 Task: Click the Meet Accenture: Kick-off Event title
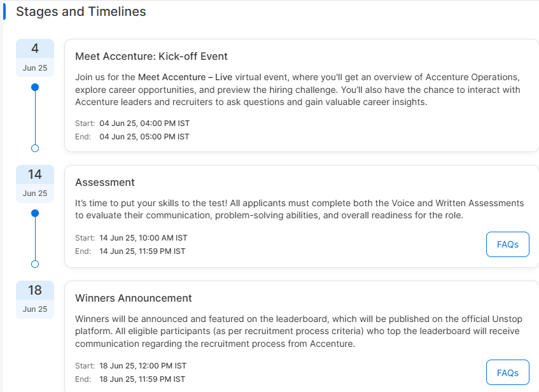coord(151,57)
